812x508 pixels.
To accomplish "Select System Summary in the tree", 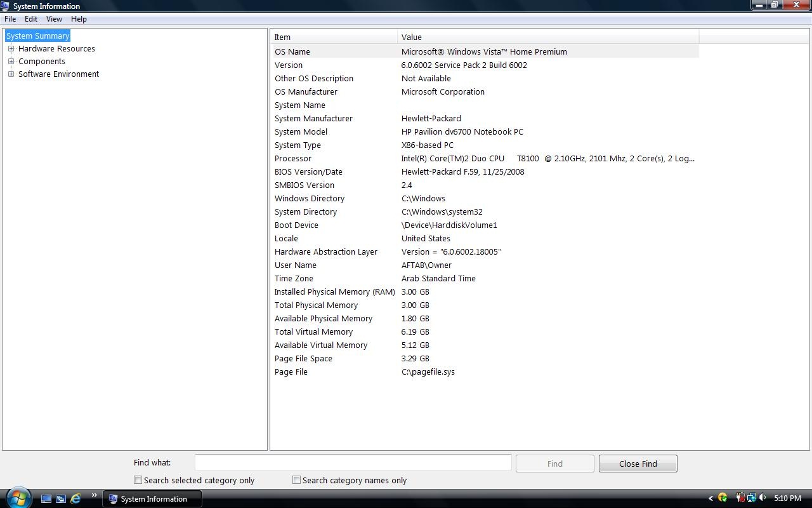I will point(37,36).
